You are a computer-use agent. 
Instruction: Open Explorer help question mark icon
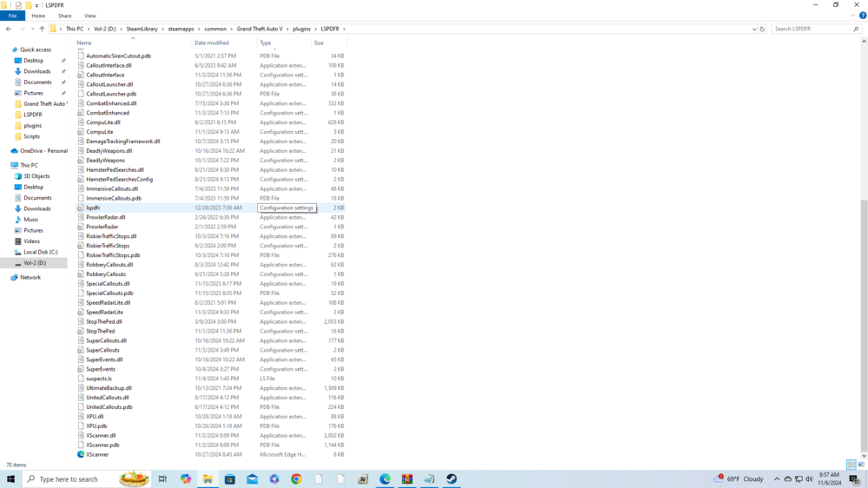click(863, 16)
